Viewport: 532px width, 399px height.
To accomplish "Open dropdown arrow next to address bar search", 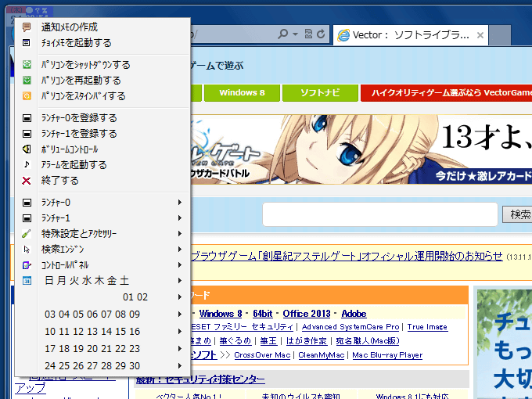I will point(295,34).
